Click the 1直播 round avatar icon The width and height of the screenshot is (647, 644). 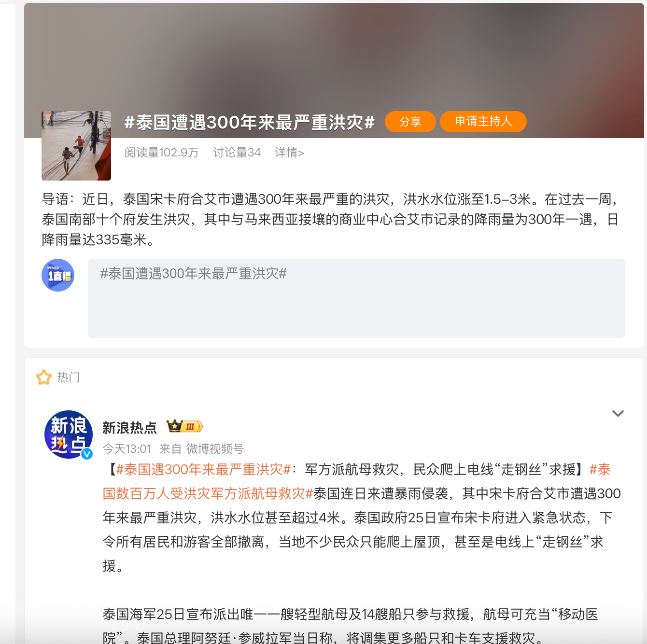(58, 275)
